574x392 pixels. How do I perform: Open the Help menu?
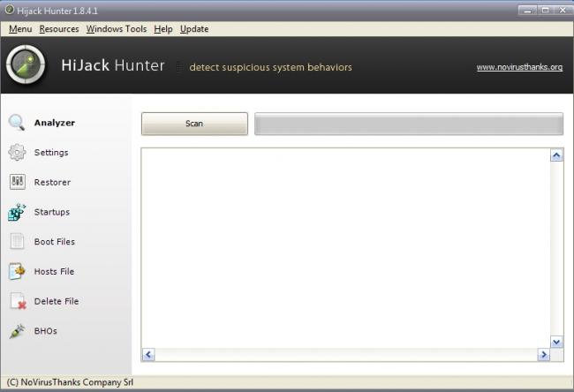[163, 29]
